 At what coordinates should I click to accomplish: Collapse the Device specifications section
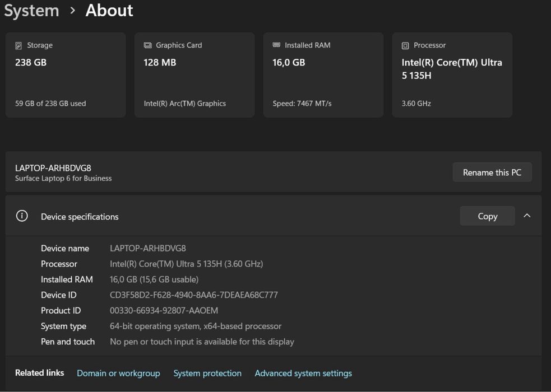527,216
